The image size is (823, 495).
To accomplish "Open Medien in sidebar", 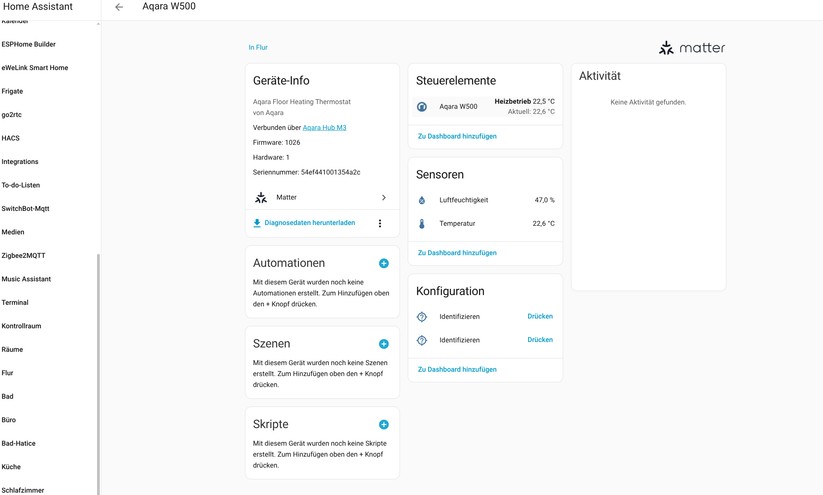I will [x=13, y=232].
